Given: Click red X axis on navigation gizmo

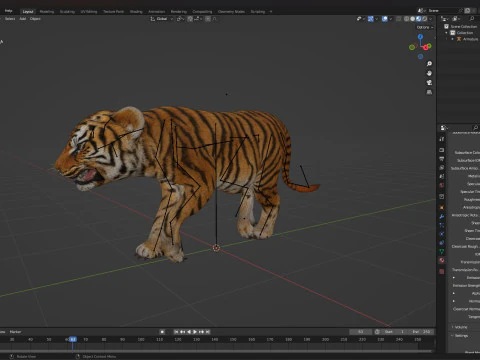Looking at the screenshot, I should pyautogui.click(x=426, y=48).
